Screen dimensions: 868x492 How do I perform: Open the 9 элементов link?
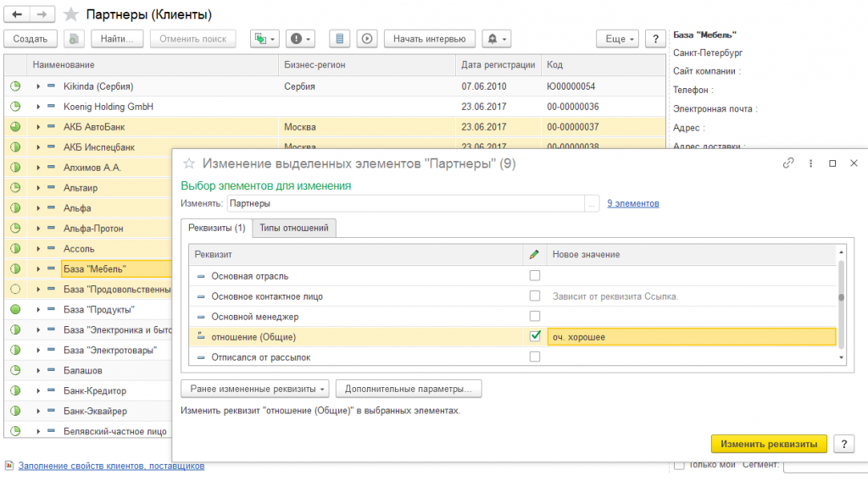click(632, 203)
